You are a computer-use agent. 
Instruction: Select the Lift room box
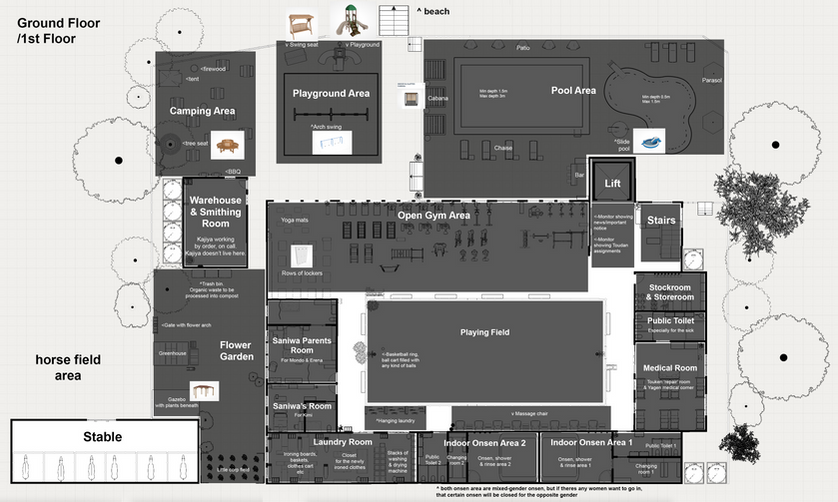(612, 180)
